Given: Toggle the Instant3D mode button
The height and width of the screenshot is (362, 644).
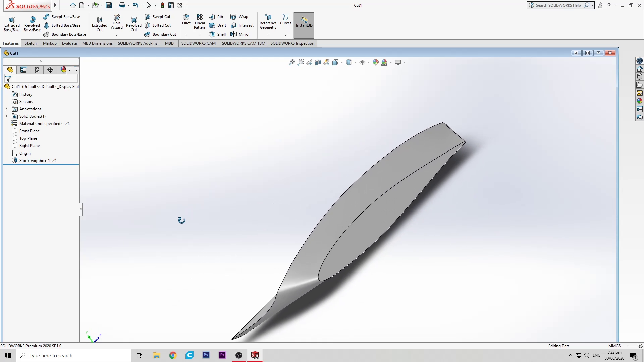Looking at the screenshot, I should (304, 25).
